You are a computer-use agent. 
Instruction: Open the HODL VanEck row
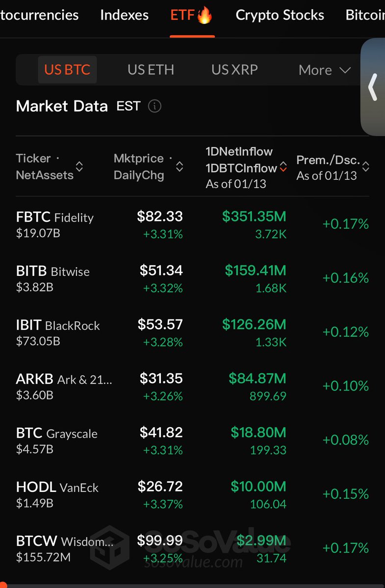pos(192,494)
